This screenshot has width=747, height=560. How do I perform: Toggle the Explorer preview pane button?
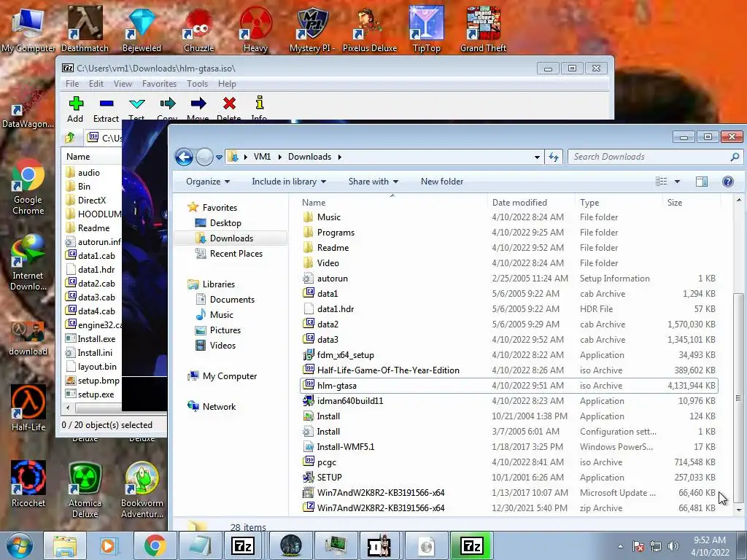point(701,182)
